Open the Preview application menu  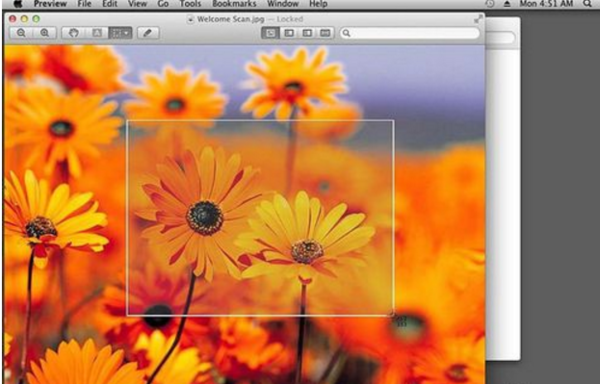pos(50,4)
